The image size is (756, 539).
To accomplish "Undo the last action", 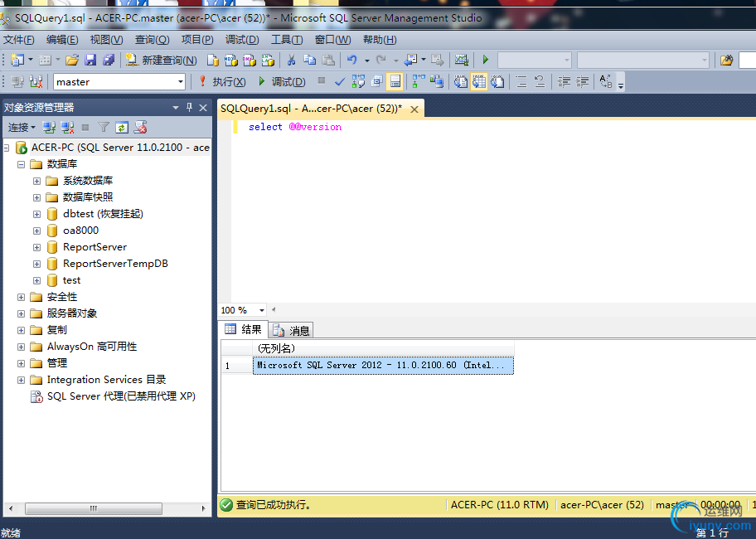I will click(352, 60).
